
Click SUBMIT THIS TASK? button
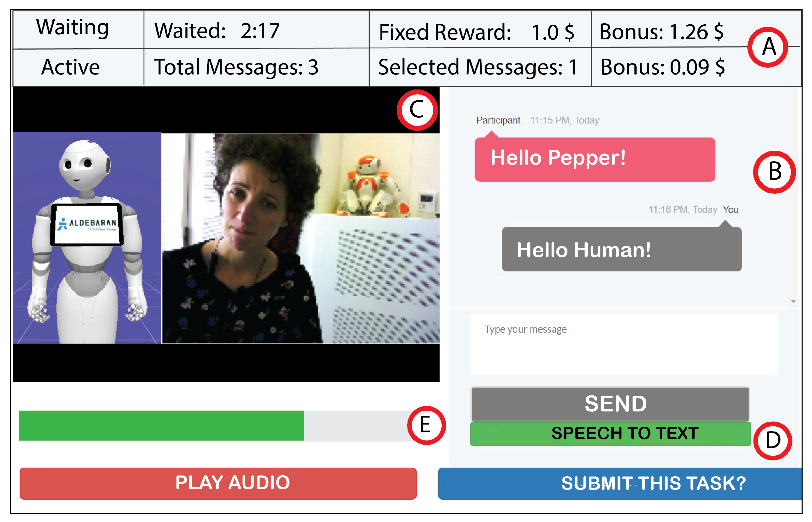pyautogui.click(x=620, y=484)
